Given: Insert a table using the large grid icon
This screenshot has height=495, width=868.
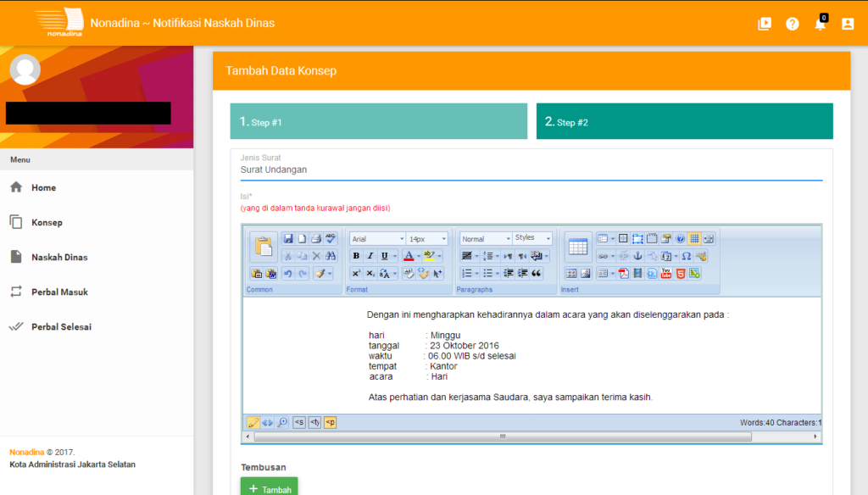Looking at the screenshot, I should [577, 247].
